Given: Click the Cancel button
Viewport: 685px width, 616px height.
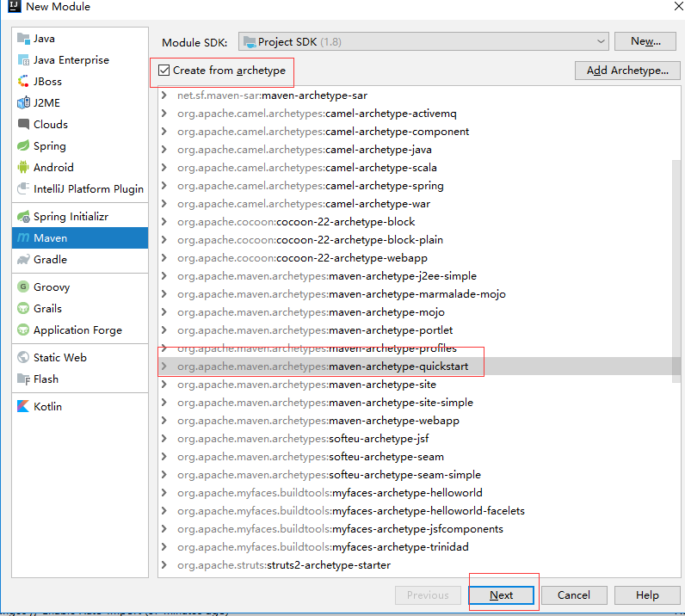Looking at the screenshot, I should [x=574, y=595].
